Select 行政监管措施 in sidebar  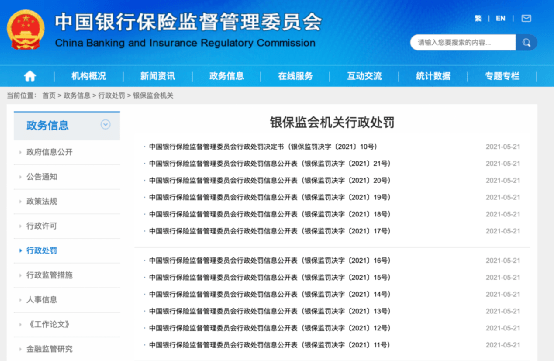tap(49, 275)
